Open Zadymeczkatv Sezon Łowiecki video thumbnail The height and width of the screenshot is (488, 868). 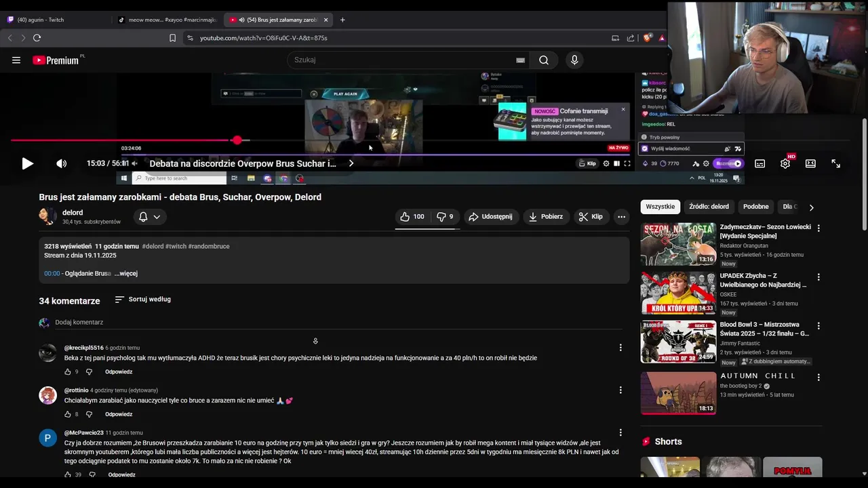click(x=678, y=244)
